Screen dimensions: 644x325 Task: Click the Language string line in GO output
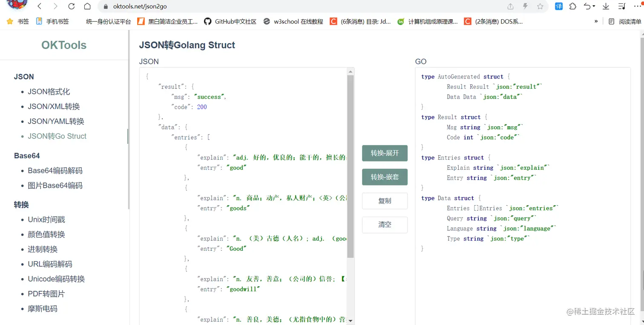[x=502, y=229]
